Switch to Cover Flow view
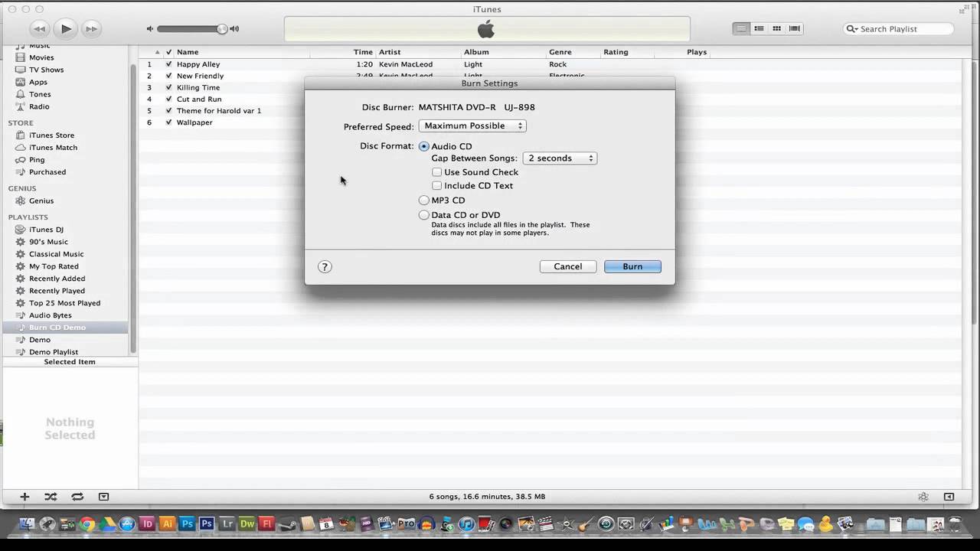The height and width of the screenshot is (551, 980). tap(795, 29)
